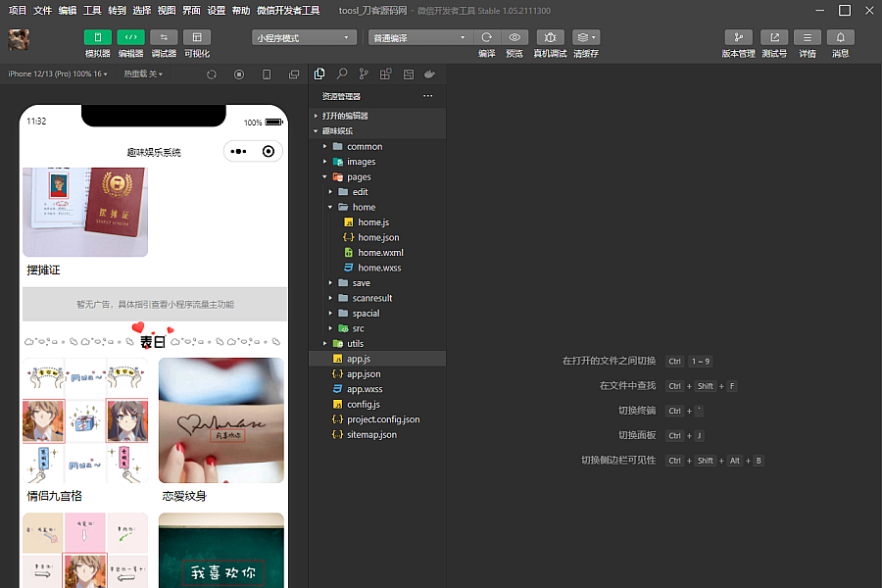Toggle the simulator (模拟器) panel button
Image resolution: width=882 pixels, height=588 pixels.
pyautogui.click(x=98, y=37)
